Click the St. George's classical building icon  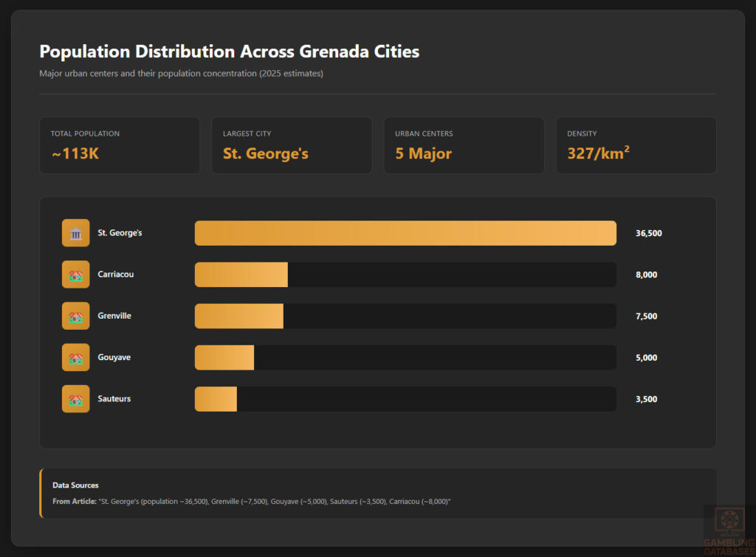click(75, 232)
